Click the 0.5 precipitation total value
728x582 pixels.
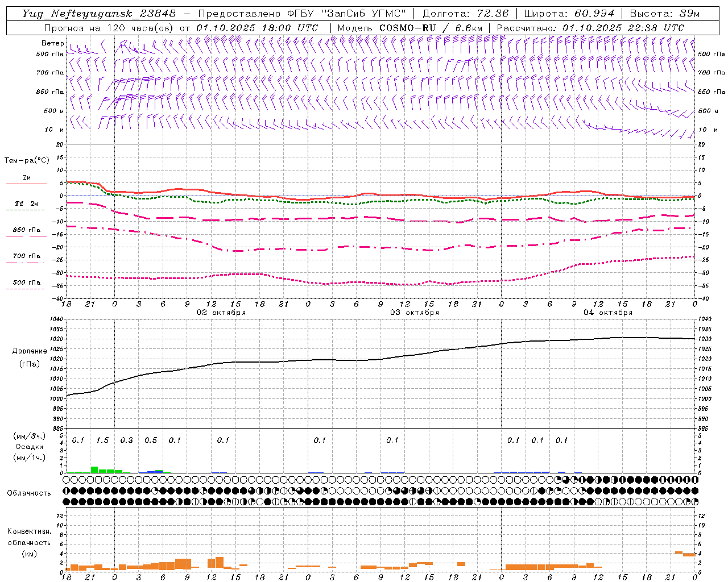click(151, 440)
